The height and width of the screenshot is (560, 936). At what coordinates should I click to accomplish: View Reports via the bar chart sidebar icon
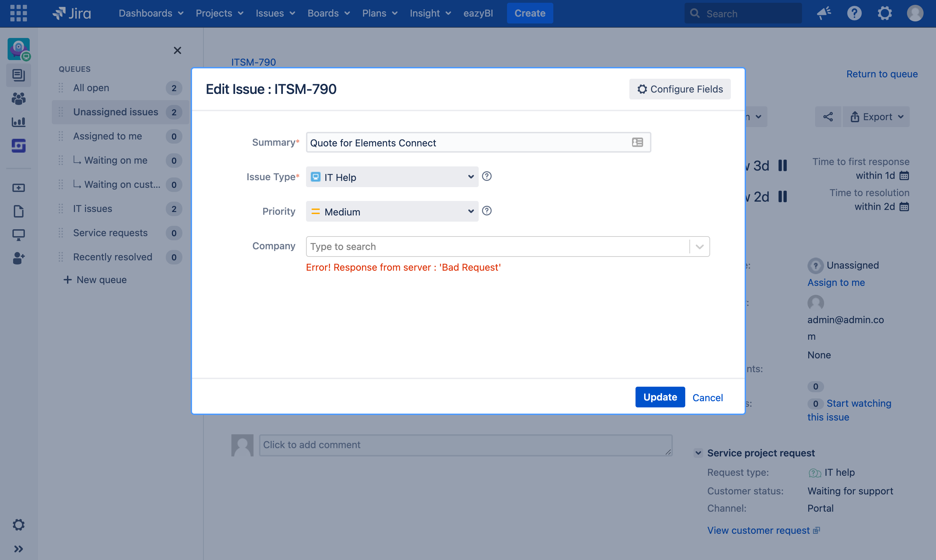tap(19, 122)
